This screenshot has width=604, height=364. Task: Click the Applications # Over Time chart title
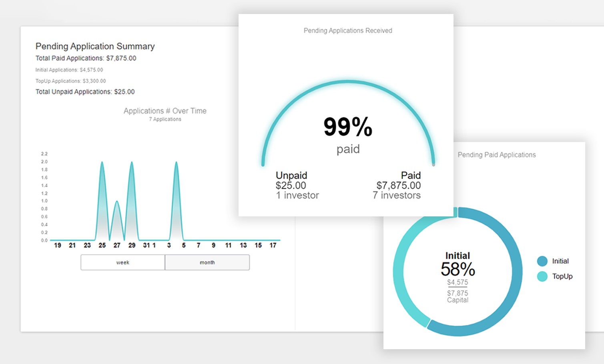pos(165,111)
